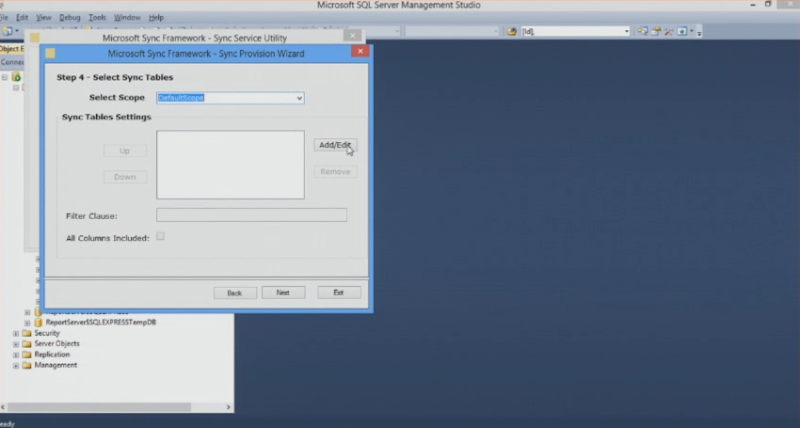
Task: Restore down the Management Studio window
Action: point(768,4)
